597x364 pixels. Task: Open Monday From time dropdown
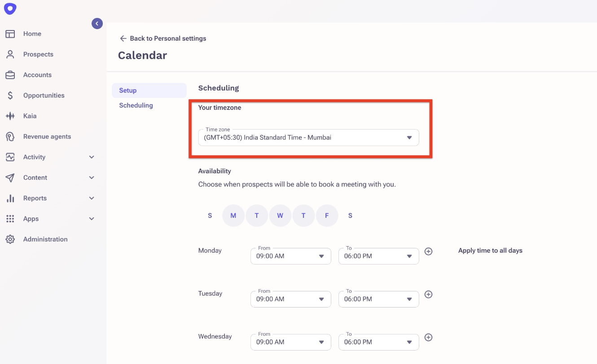290,256
